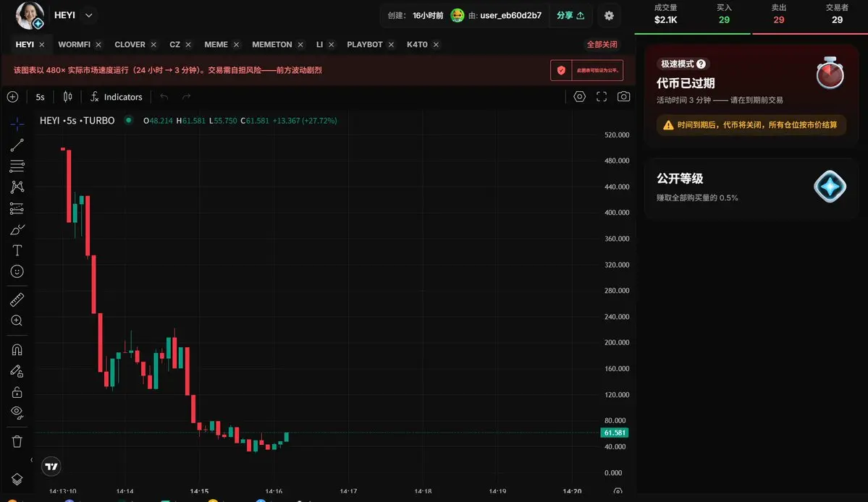Select the crosshair cursor tool

17,124
